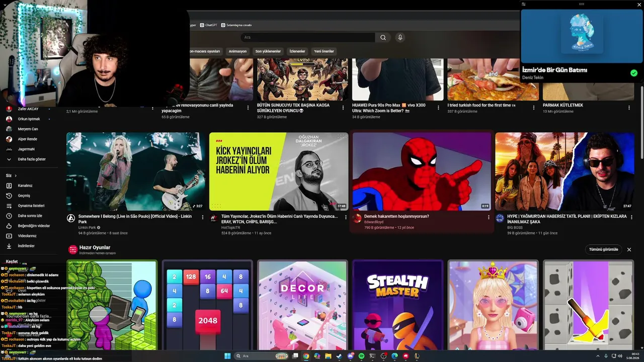Select the Son yüklenenler filter chip
Viewport: 644px width, 362px height.
(x=268, y=51)
